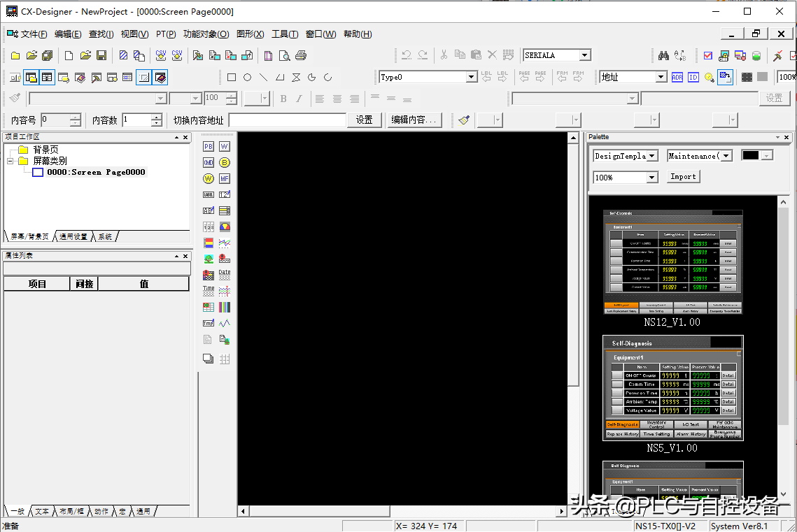Click the binoculars find icon
The height and width of the screenshot is (532, 797).
tap(663, 56)
